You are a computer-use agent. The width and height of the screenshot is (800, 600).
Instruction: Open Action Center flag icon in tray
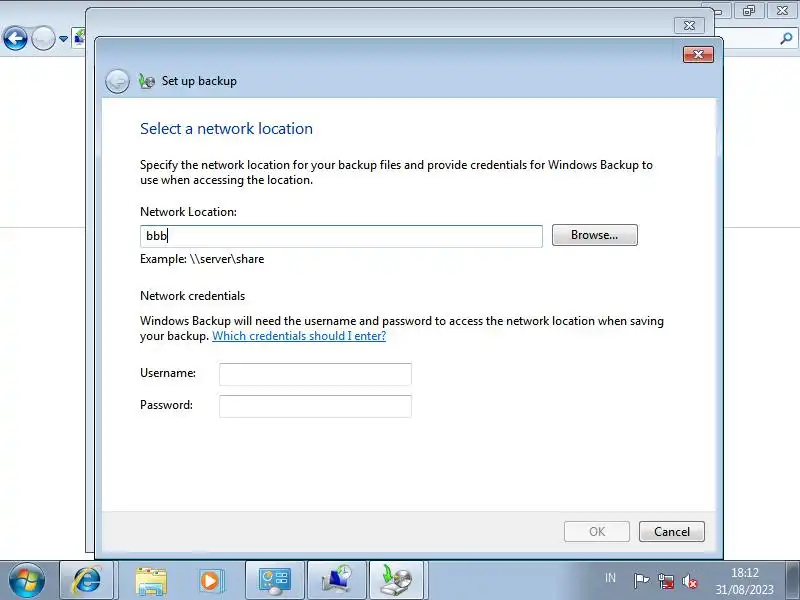[x=641, y=580]
